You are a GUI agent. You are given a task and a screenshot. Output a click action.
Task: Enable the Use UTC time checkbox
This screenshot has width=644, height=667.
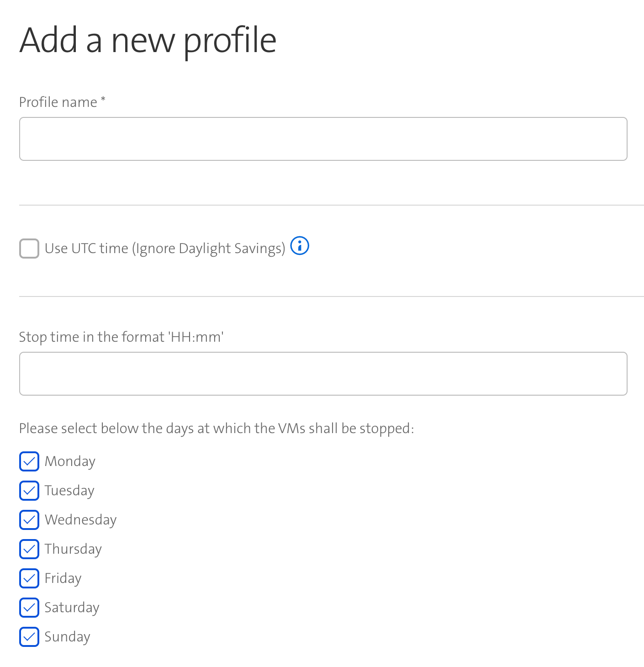(x=29, y=249)
